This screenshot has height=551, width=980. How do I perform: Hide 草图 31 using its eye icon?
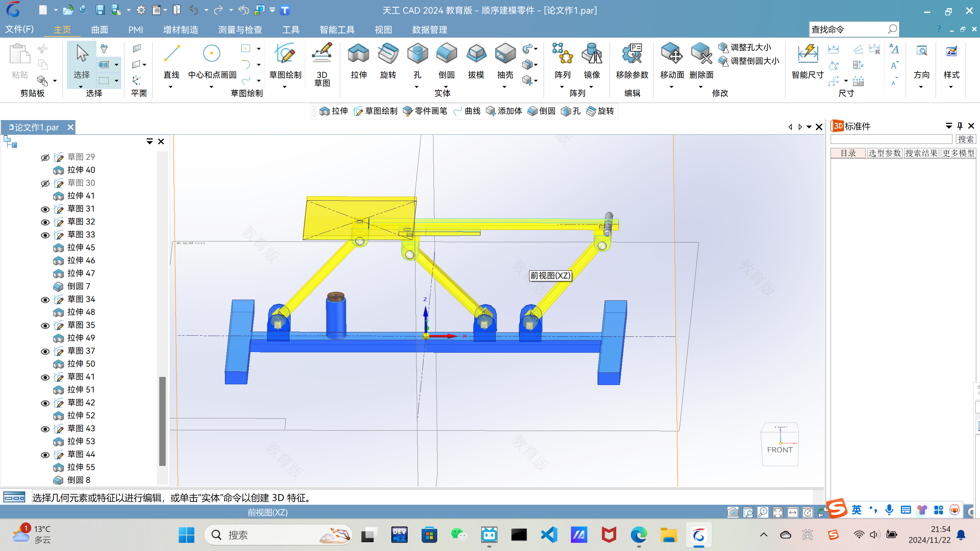(x=45, y=209)
